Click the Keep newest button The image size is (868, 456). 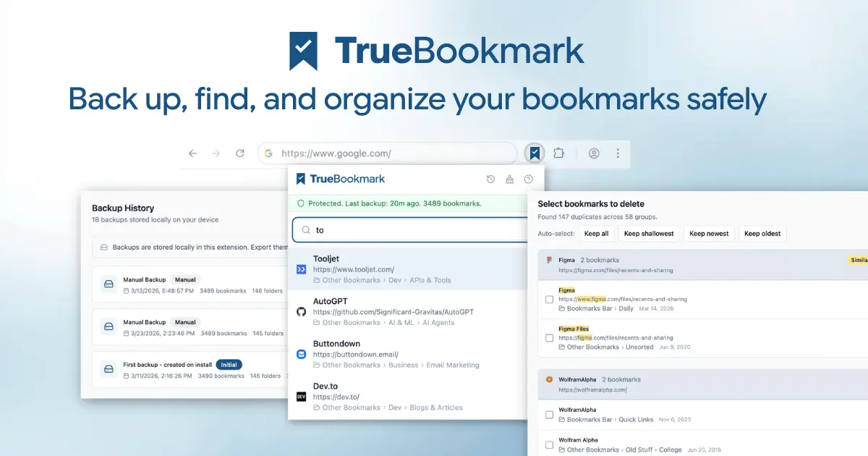click(x=707, y=233)
